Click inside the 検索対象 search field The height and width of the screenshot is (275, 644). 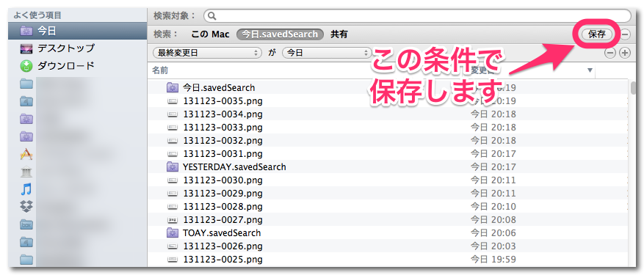click(x=417, y=16)
